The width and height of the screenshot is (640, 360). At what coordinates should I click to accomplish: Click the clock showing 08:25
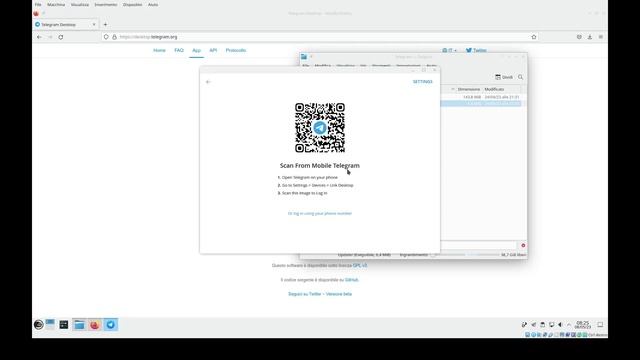click(583, 324)
